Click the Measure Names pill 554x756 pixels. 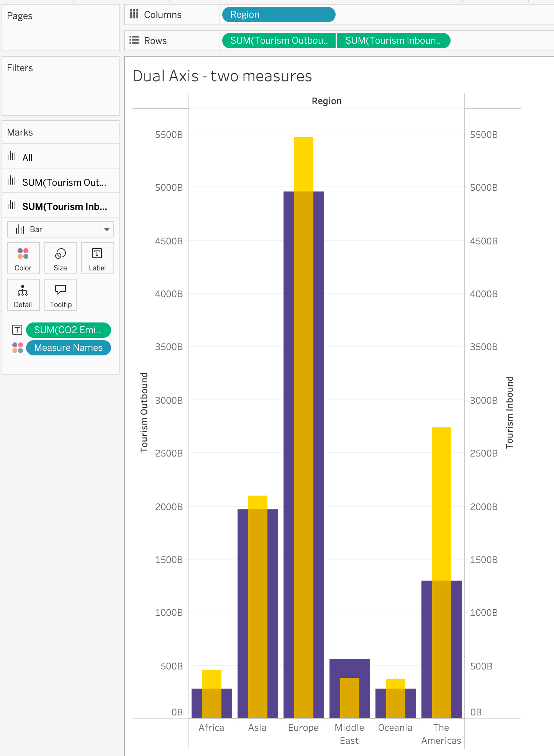click(69, 348)
